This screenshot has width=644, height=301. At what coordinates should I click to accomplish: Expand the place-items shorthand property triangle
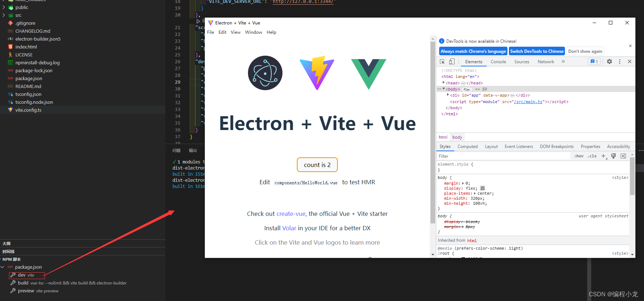click(x=475, y=194)
